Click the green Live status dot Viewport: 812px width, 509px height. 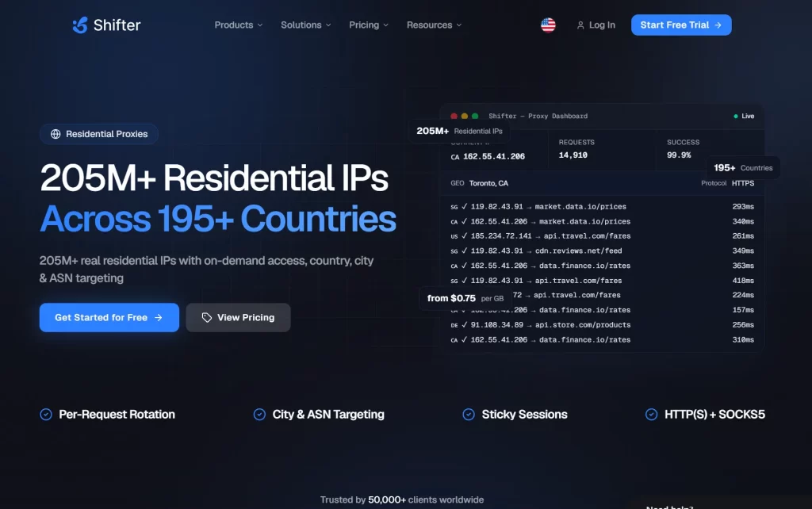pyautogui.click(x=735, y=116)
